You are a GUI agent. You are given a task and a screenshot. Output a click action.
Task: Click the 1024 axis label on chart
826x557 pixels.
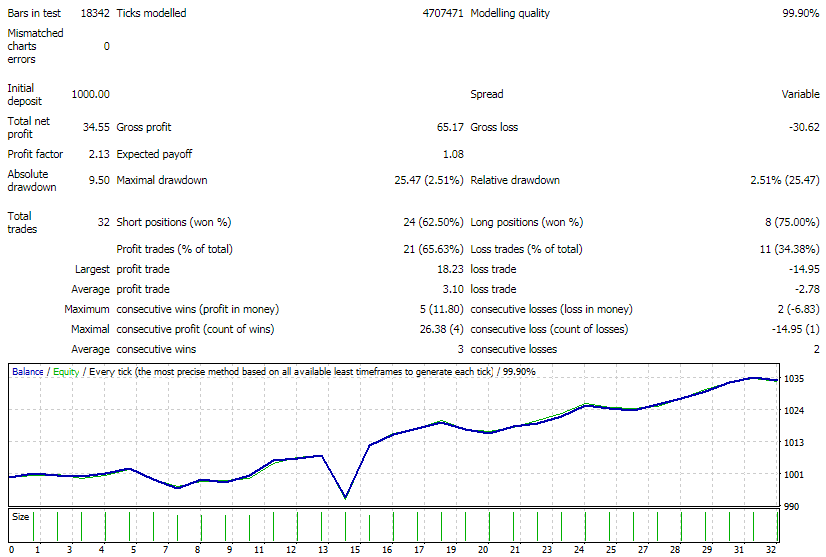[794, 411]
